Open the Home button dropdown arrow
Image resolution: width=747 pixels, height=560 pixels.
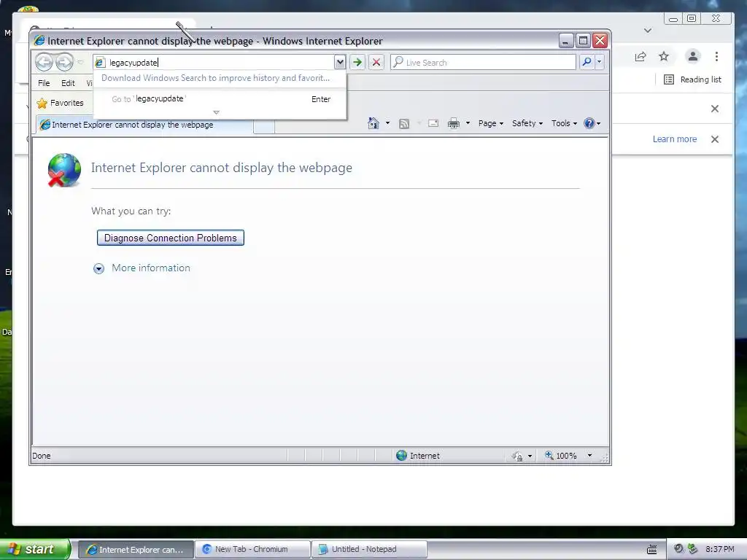pyautogui.click(x=387, y=123)
